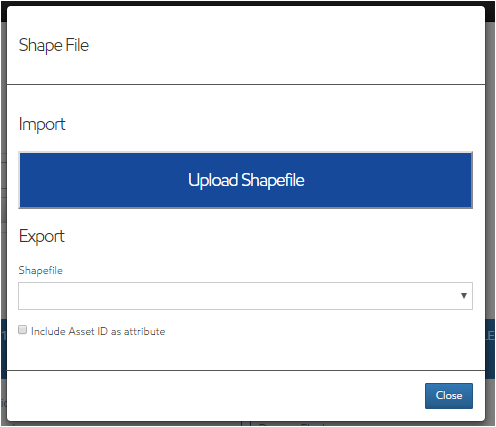The width and height of the screenshot is (496, 427).
Task: Click the dialog footer beside Close
Action: 213,396
